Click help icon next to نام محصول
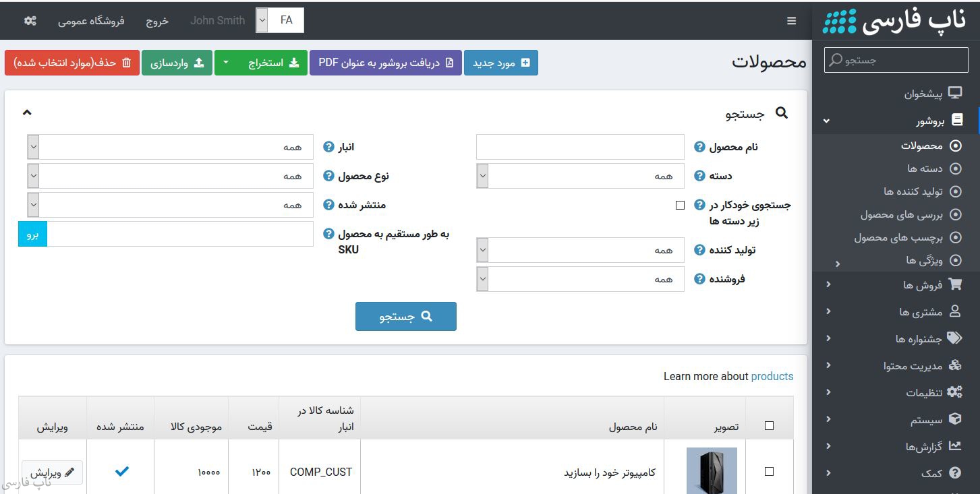980x494 pixels. click(x=699, y=147)
